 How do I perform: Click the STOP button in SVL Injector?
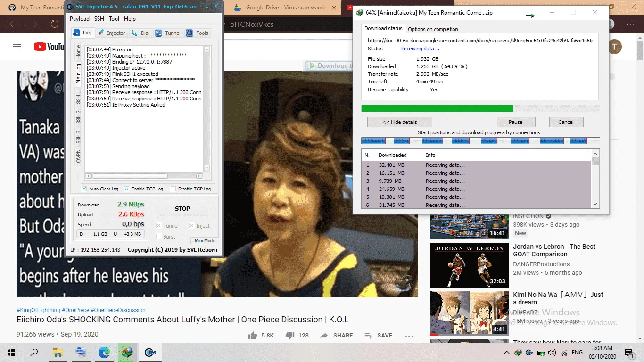click(182, 208)
